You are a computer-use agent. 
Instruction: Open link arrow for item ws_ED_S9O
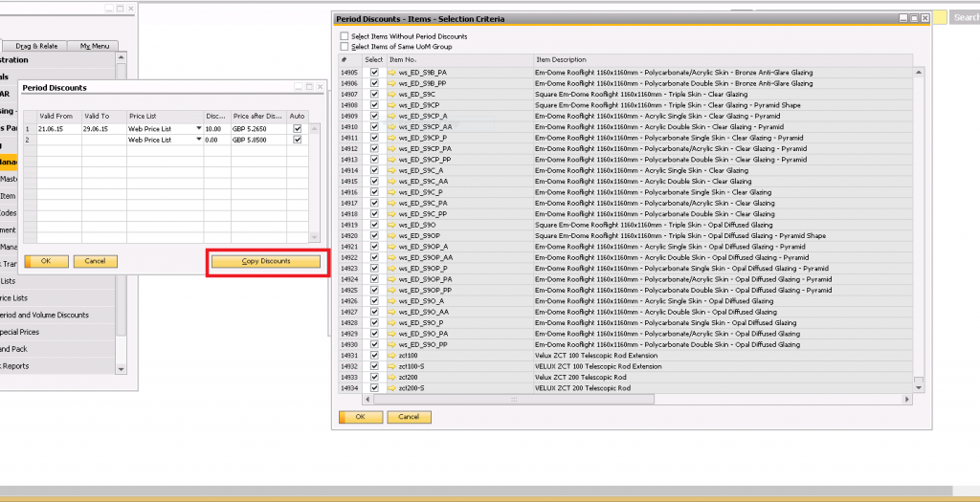click(391, 225)
